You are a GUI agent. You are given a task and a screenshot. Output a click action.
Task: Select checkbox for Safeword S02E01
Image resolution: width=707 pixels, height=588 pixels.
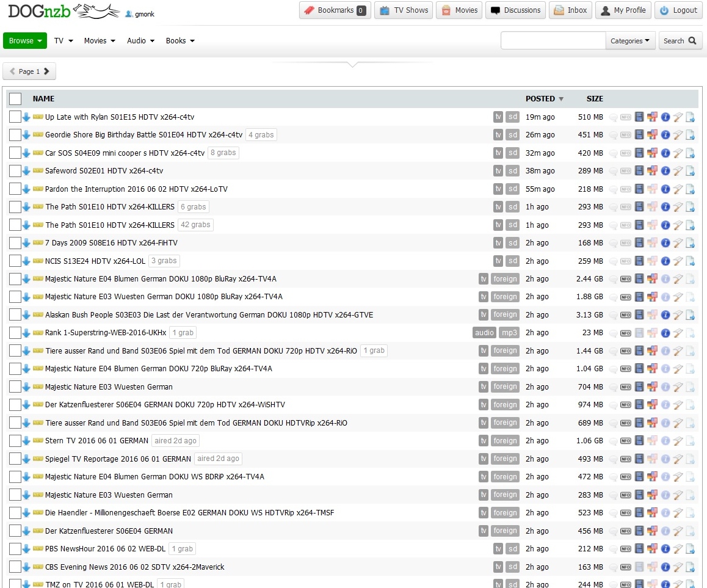(x=15, y=171)
